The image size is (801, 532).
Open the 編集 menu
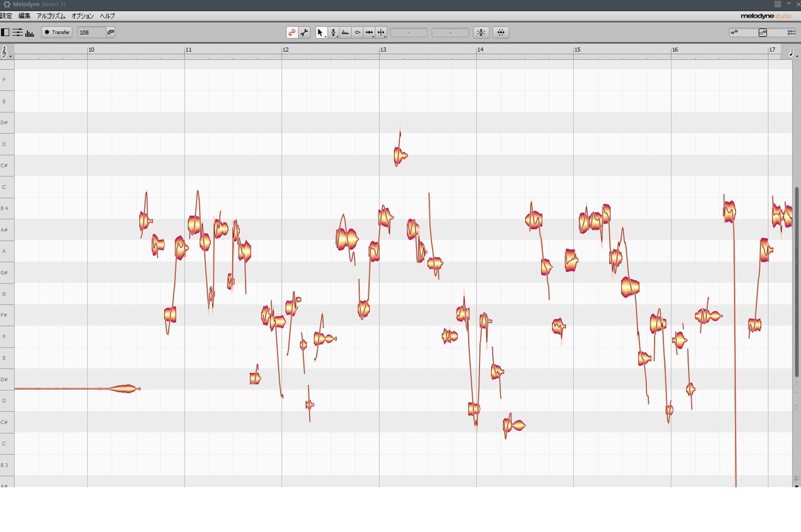pos(24,16)
